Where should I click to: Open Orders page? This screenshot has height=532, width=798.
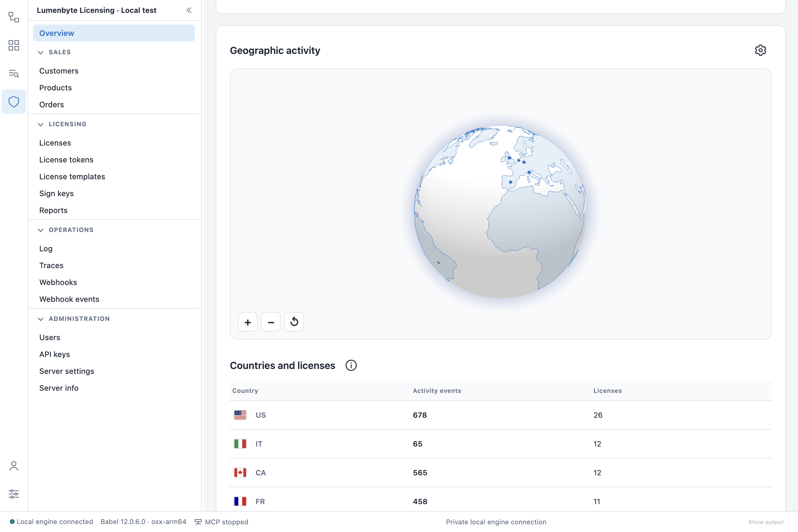point(51,104)
